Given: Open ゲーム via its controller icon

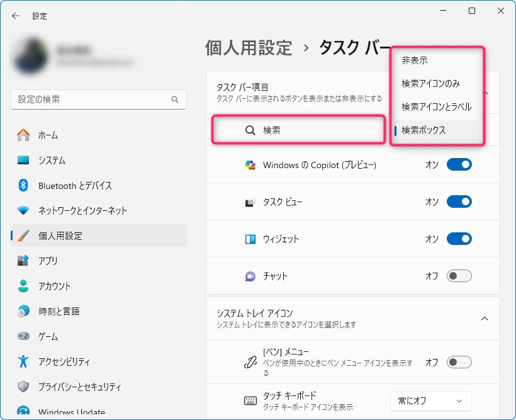Looking at the screenshot, I should 23,336.
